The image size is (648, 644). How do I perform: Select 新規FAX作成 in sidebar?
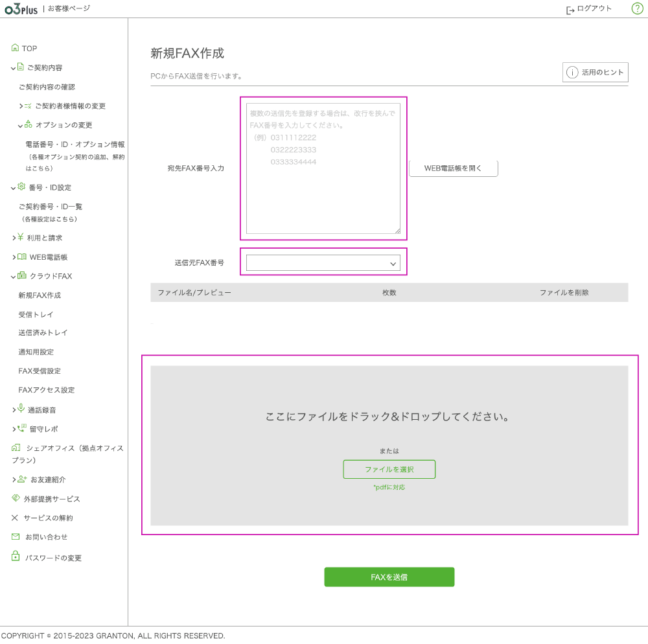(40, 295)
